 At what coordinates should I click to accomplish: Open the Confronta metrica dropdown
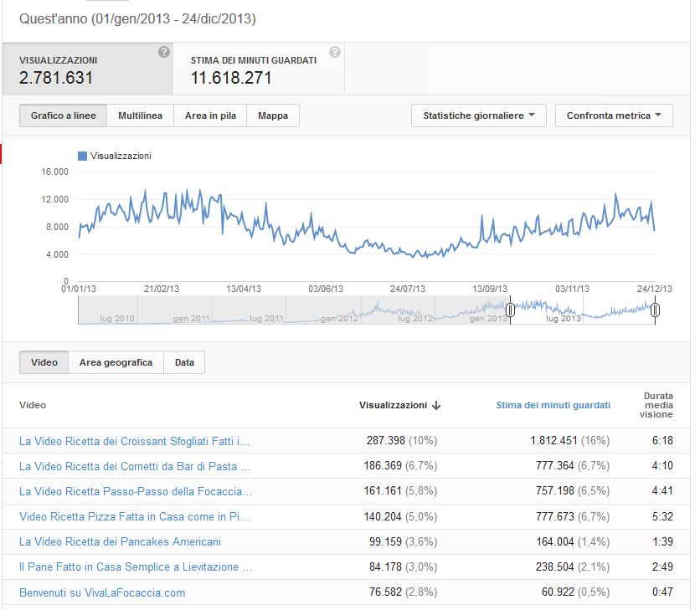[x=614, y=115]
